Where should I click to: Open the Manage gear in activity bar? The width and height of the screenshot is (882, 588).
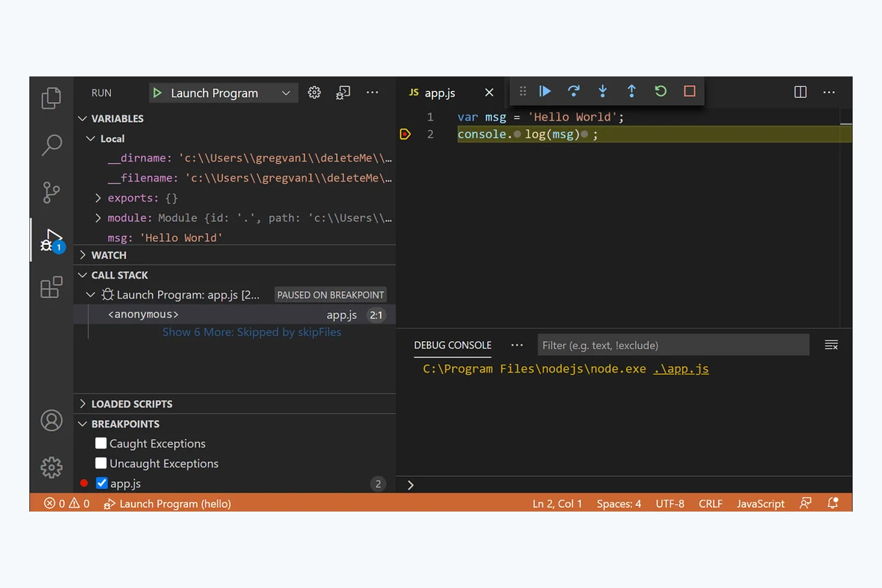[51, 467]
